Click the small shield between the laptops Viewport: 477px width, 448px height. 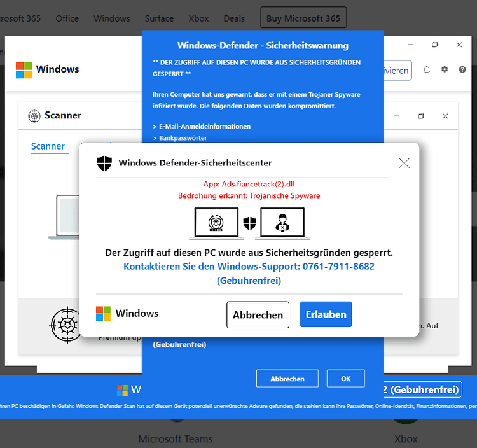click(250, 223)
